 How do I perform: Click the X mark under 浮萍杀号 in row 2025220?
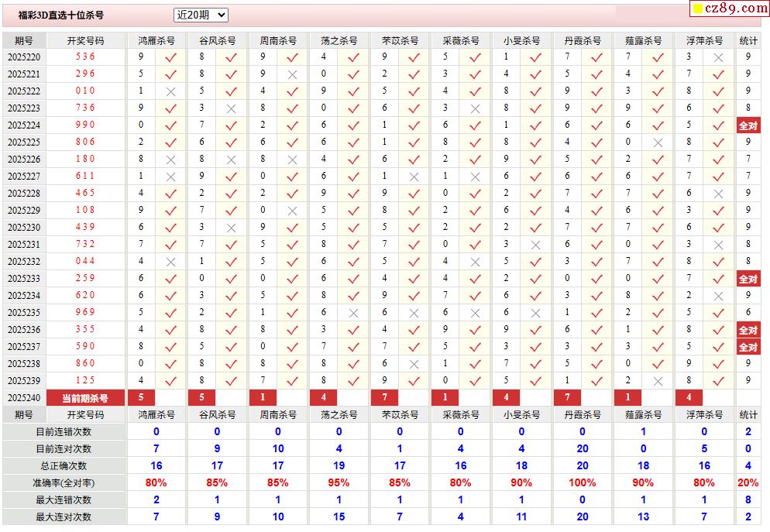pos(718,58)
